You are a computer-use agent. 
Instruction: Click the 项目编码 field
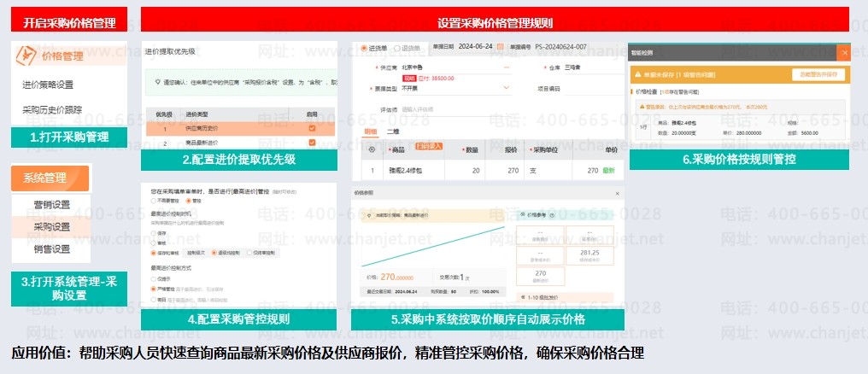(594, 89)
